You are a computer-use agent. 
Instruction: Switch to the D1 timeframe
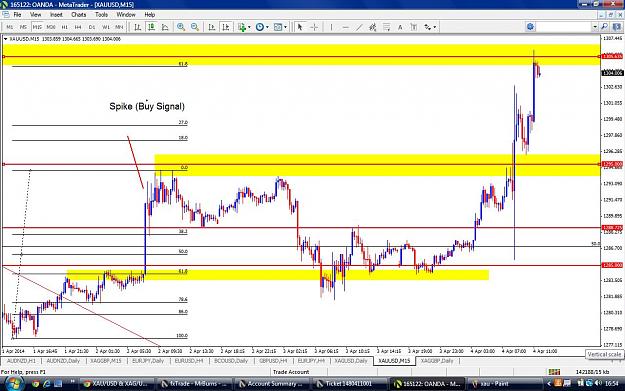(92, 27)
